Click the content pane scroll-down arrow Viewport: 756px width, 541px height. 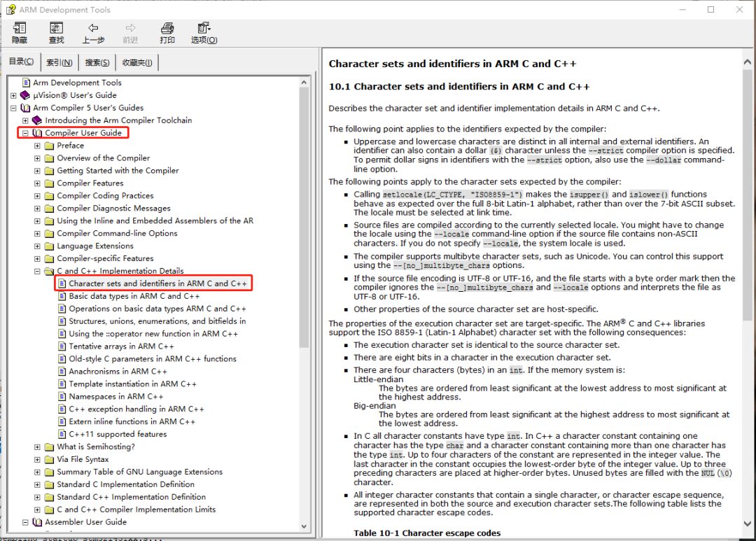click(x=748, y=524)
